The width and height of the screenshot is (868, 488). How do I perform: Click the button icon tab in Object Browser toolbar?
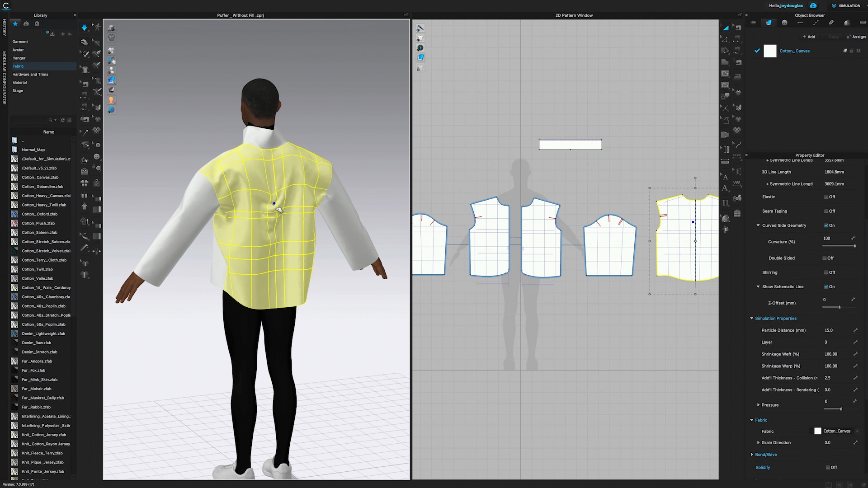(784, 23)
